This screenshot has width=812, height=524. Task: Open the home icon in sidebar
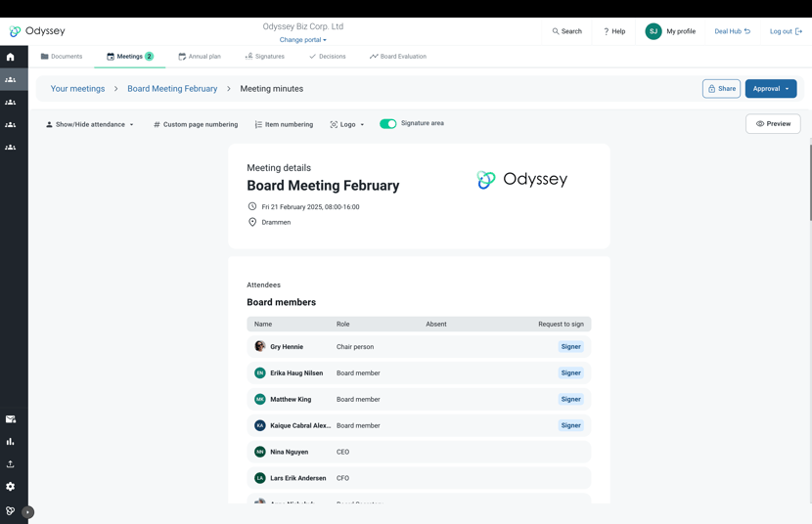(11, 57)
